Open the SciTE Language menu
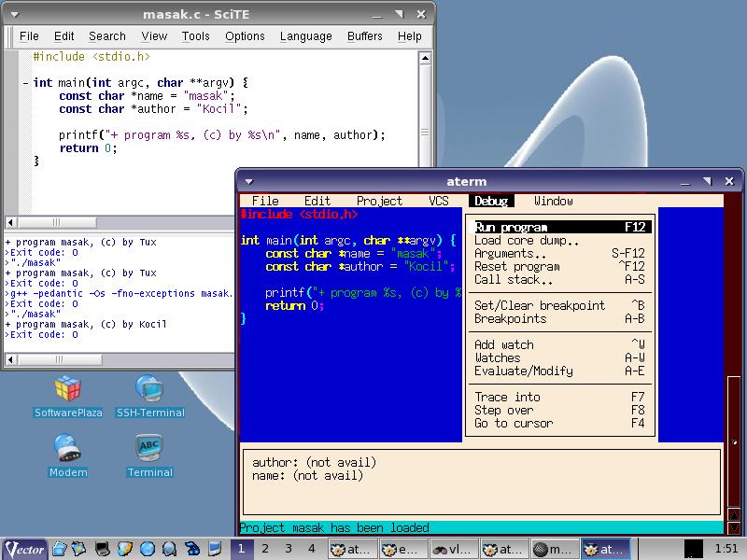This screenshot has width=747, height=560. [x=305, y=36]
